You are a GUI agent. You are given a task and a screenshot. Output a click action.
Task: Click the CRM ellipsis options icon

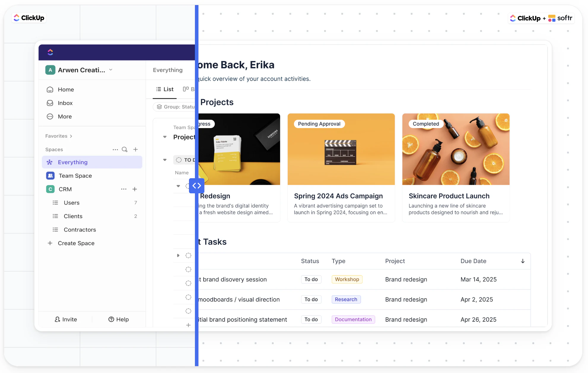124,189
